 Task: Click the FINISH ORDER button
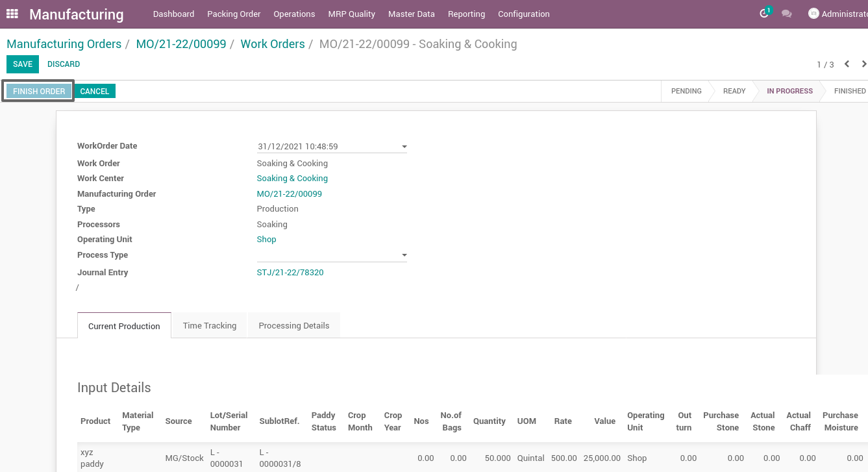tap(38, 91)
